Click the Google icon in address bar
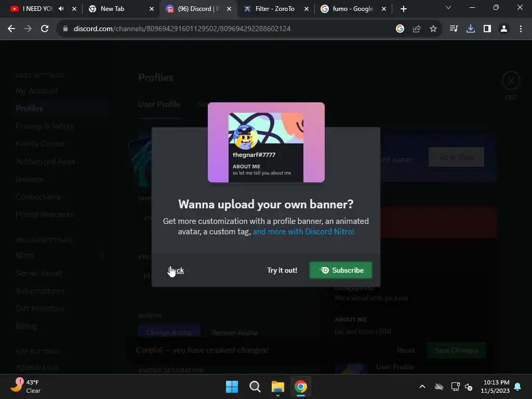Image resolution: width=532 pixels, height=399 pixels. pyautogui.click(x=400, y=29)
